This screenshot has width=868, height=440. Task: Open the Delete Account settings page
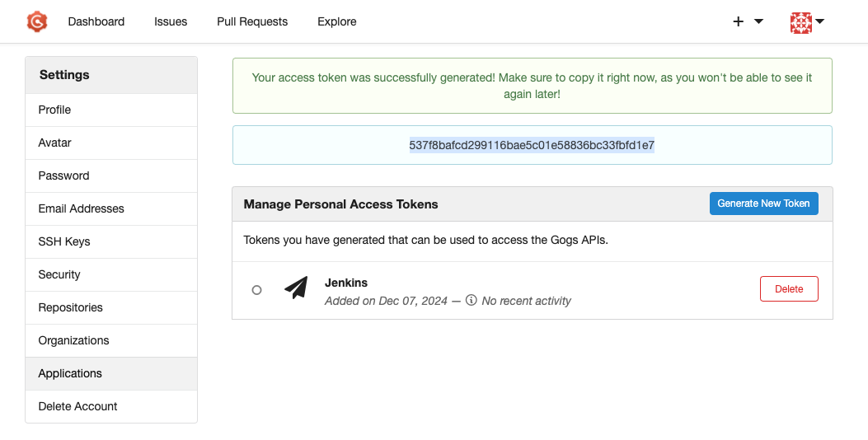77,406
